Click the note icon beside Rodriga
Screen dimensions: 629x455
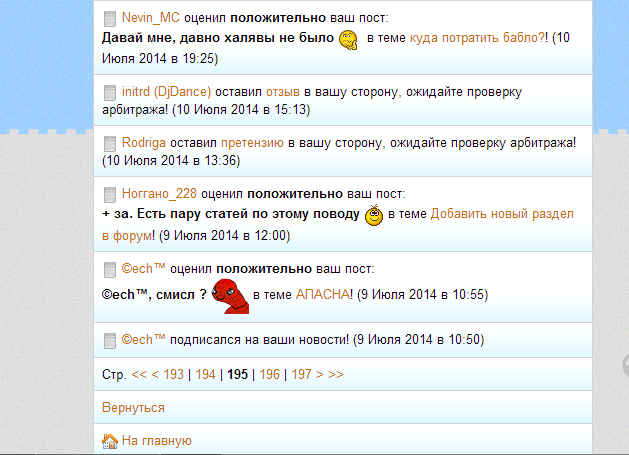[110, 144]
